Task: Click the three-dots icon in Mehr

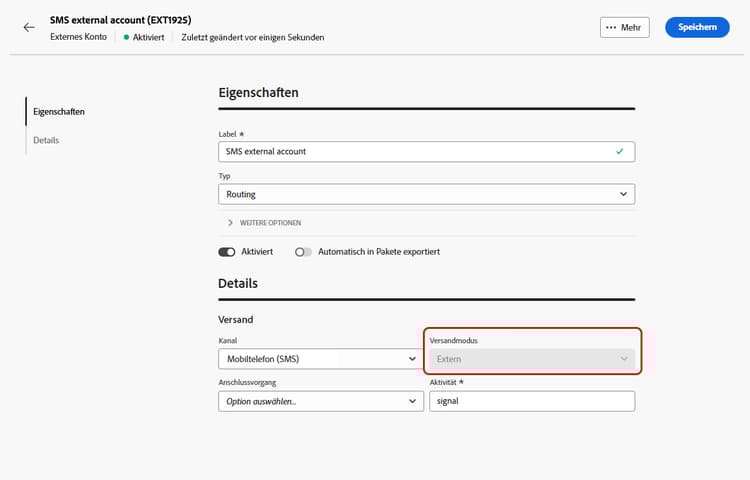Action: [x=611, y=27]
